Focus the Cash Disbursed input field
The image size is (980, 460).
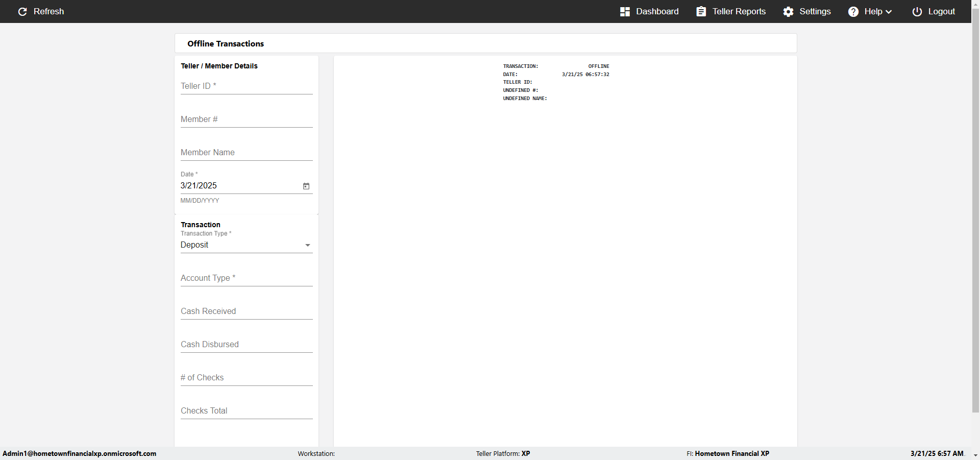click(x=247, y=345)
